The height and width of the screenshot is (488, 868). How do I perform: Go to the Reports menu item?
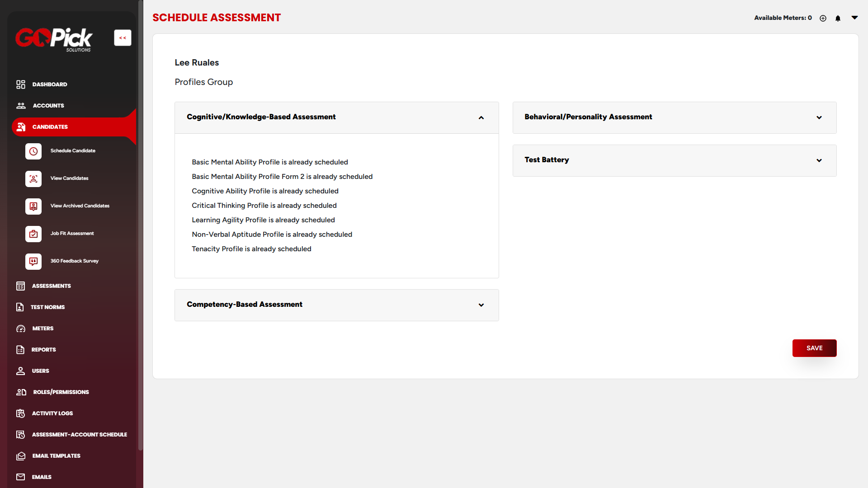click(x=43, y=350)
